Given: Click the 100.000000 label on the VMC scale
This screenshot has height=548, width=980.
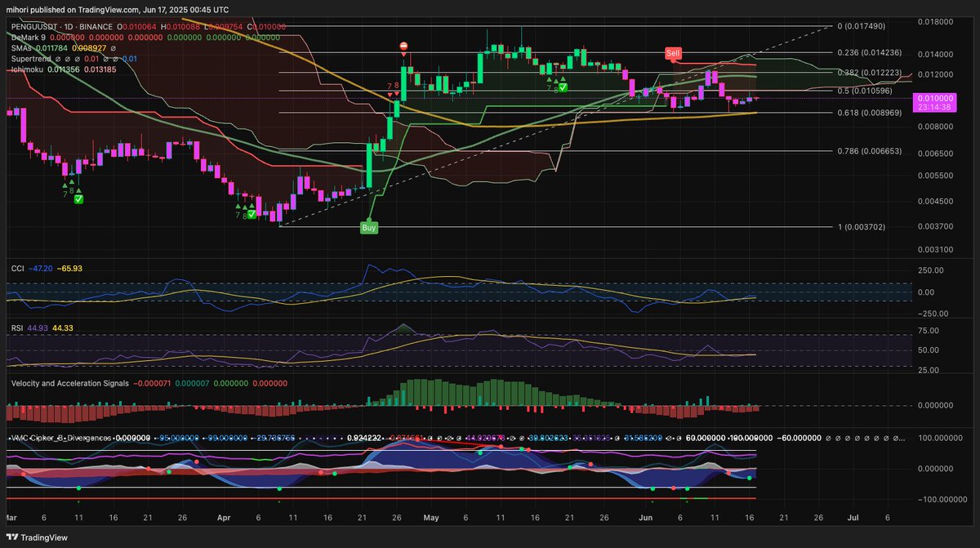Looking at the screenshot, I should [x=940, y=439].
